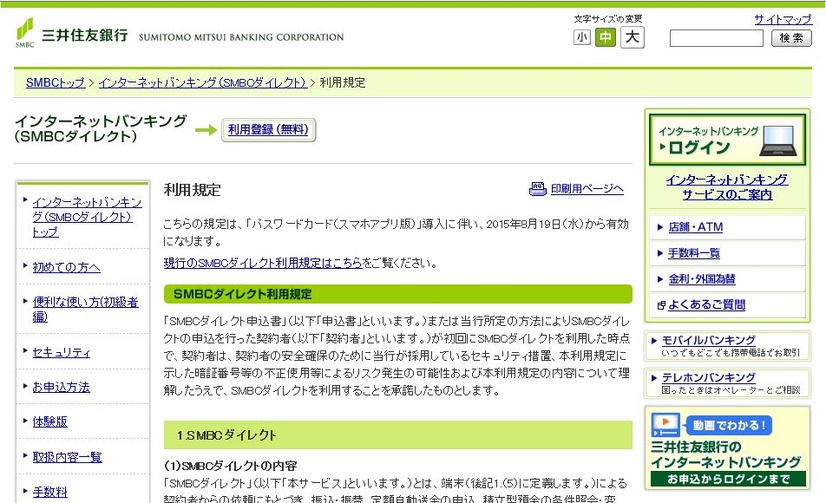Click the external-link icon next to よくあるご質問
Viewport: 826px width, 503px height.
pos(661,305)
